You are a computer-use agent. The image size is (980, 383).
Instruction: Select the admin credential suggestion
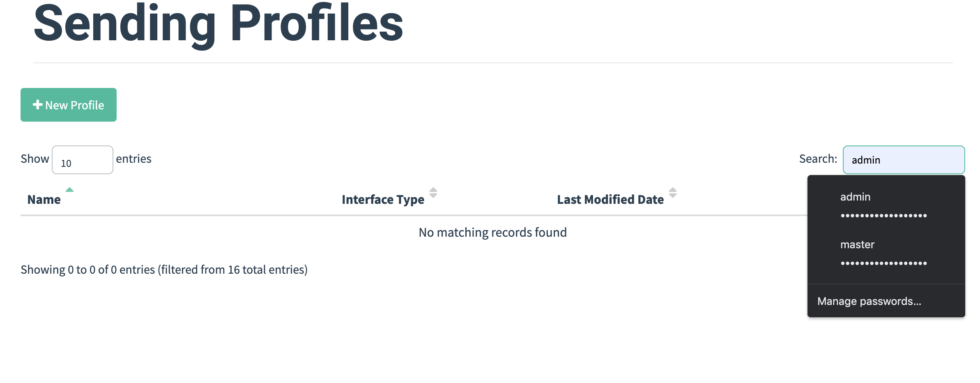pos(855,197)
